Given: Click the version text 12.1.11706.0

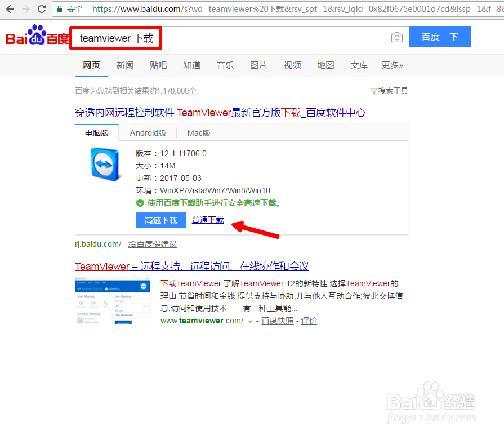Looking at the screenshot, I should [183, 153].
